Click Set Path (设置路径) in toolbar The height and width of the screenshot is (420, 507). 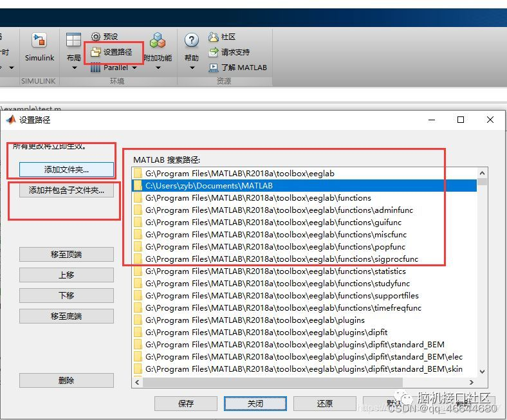(111, 52)
